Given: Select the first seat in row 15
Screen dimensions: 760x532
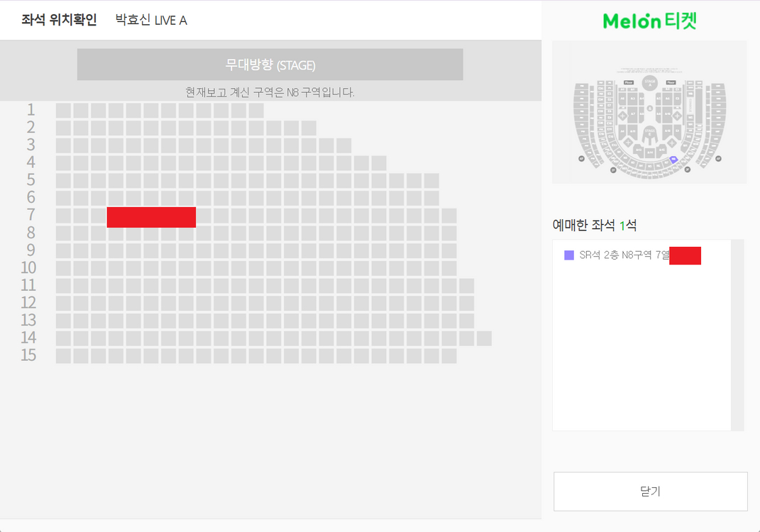Looking at the screenshot, I should (x=63, y=355).
